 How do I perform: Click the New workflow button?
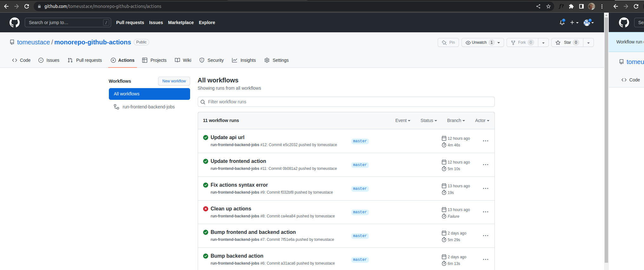pos(174,81)
